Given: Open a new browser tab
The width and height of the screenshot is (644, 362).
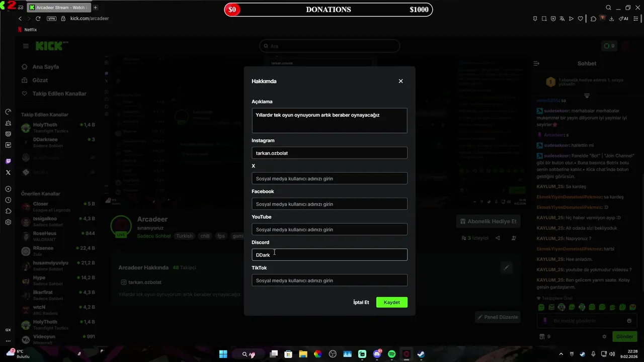Looking at the screenshot, I should 96,8.
